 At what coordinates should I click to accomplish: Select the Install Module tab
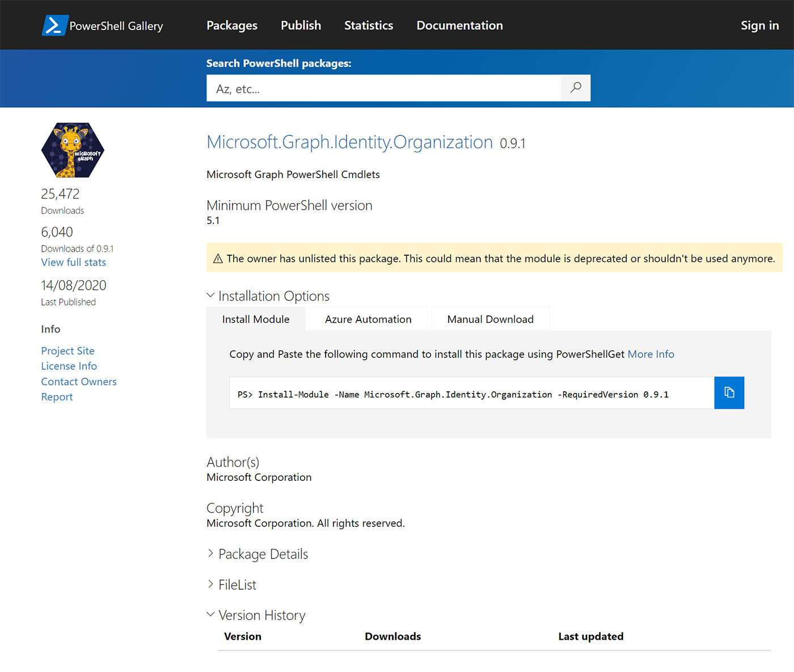point(256,319)
